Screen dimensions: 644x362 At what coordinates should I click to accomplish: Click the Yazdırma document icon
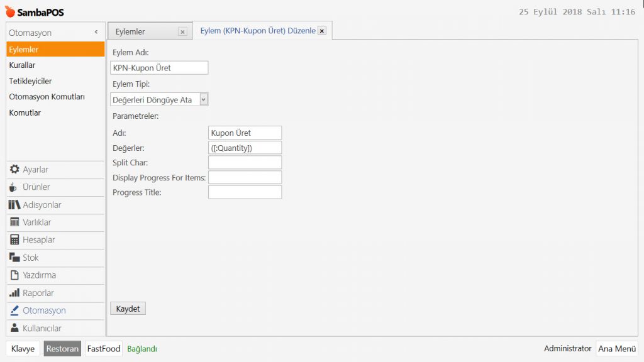(14, 275)
